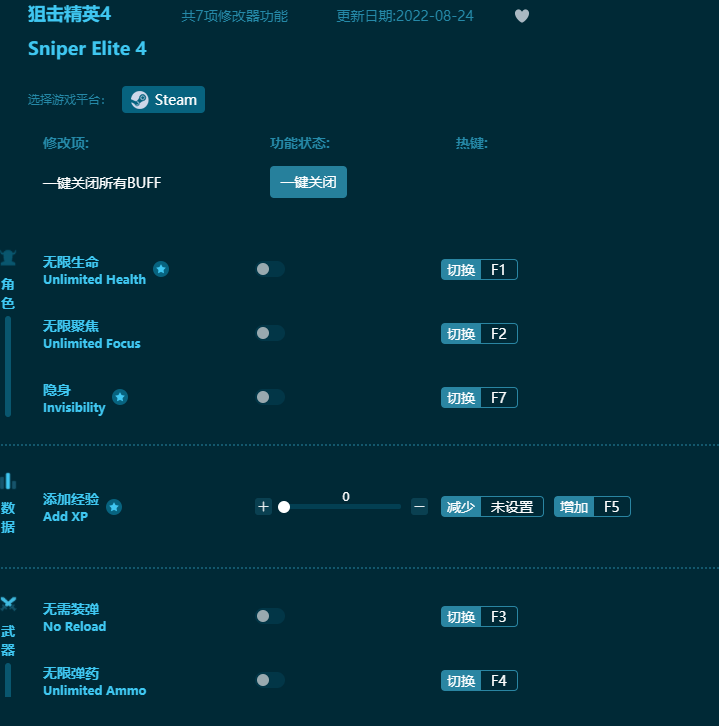Click 减少 未设置 hotkey for Add XP
719x726 pixels.
click(492, 507)
